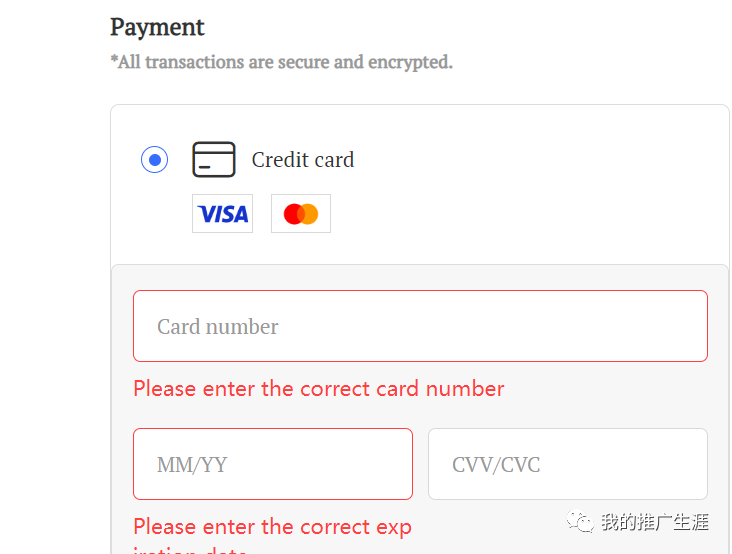Image resolution: width=732 pixels, height=554 pixels.
Task: Click the "VISA" lettering in the card logo
Action: pos(222,214)
